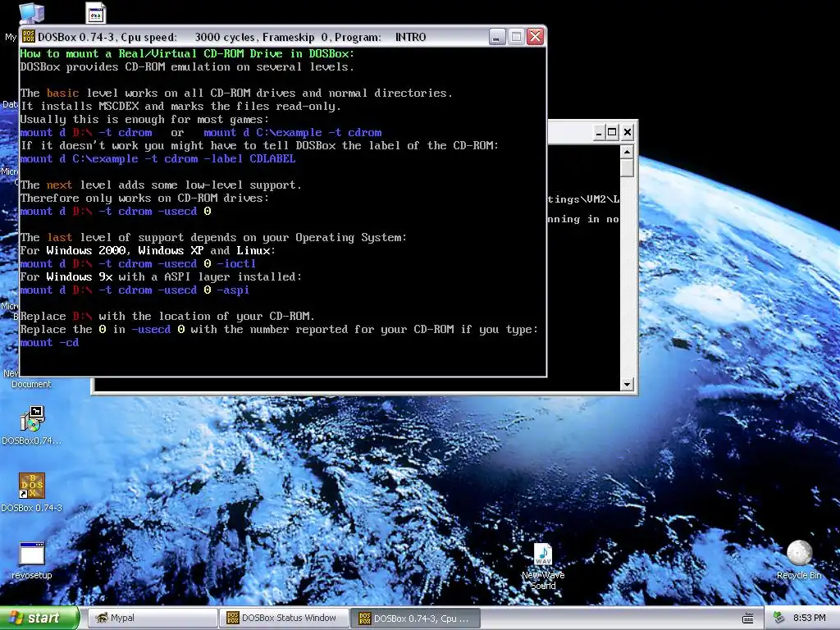Maximize the DOSBox Status Window behind
The image size is (840, 630).
(x=612, y=132)
